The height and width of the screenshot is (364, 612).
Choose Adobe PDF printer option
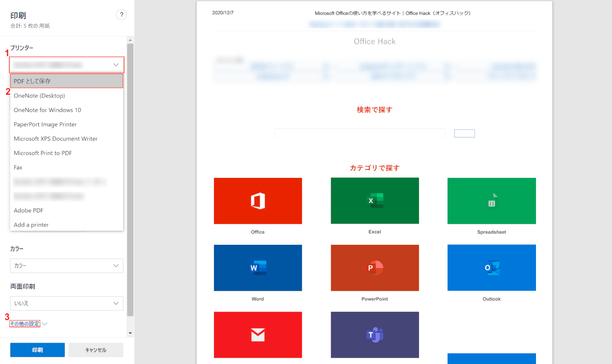pos(66,210)
